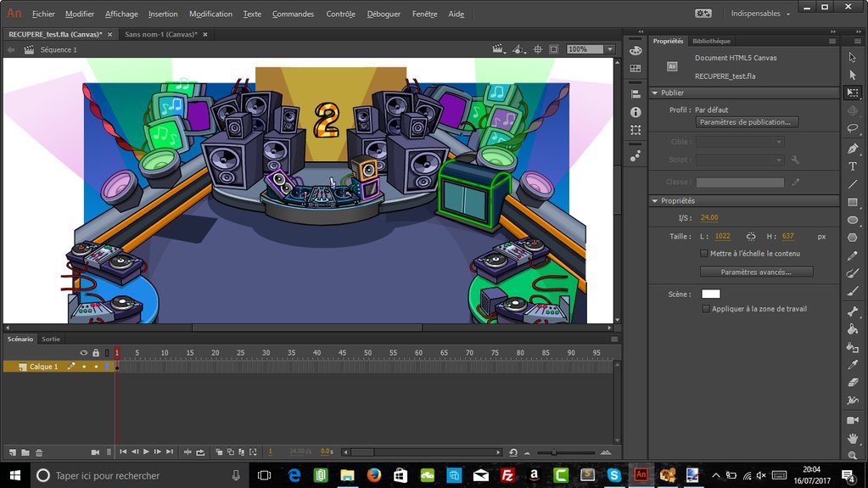Check Mettre à l'échelle le contenu
The height and width of the screenshot is (488, 868).
(704, 254)
